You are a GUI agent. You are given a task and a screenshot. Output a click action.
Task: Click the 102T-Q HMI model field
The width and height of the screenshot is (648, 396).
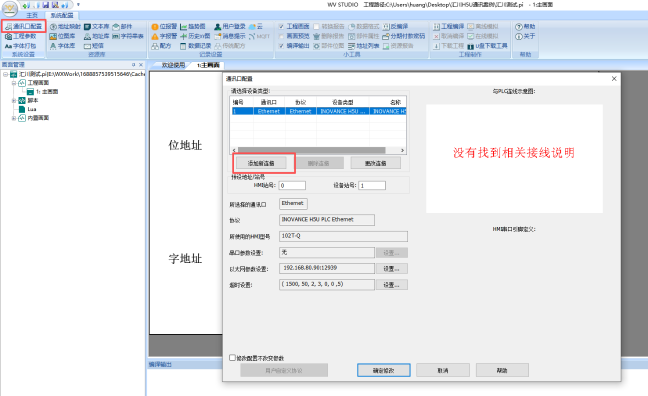(343, 236)
